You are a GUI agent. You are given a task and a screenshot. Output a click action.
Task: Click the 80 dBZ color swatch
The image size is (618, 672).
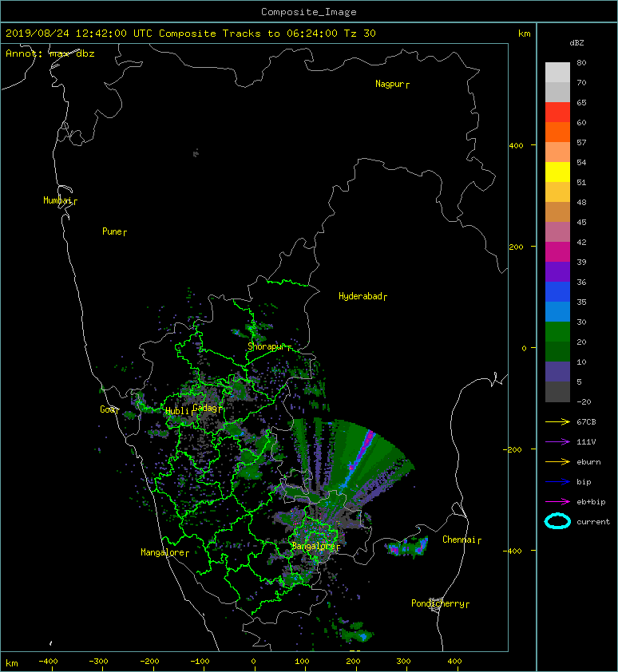[x=557, y=72]
